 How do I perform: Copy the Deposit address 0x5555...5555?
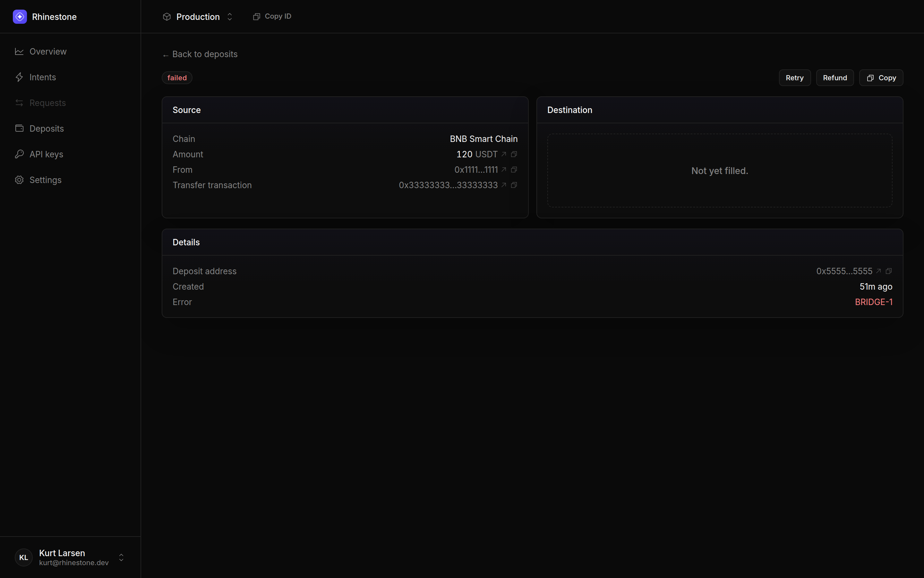(x=888, y=271)
